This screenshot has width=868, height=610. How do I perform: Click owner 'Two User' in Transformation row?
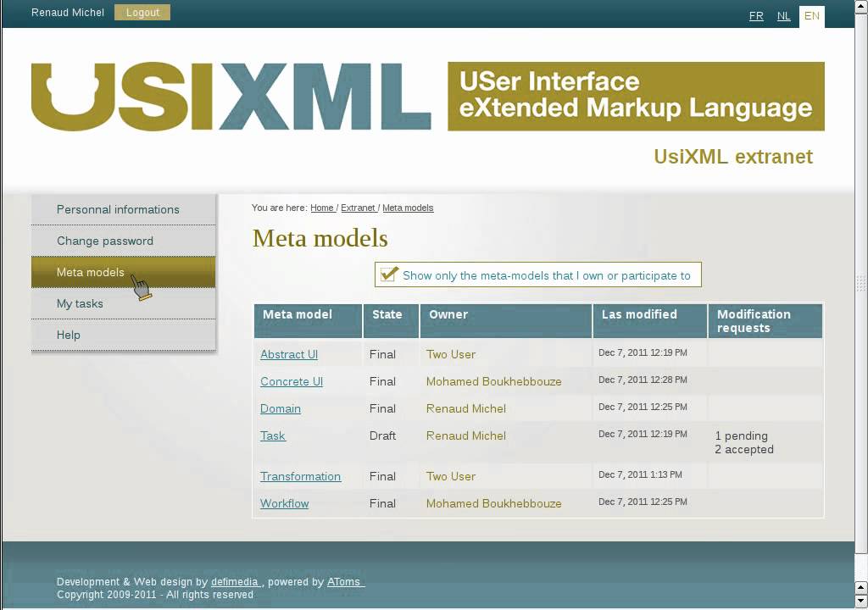[451, 476]
